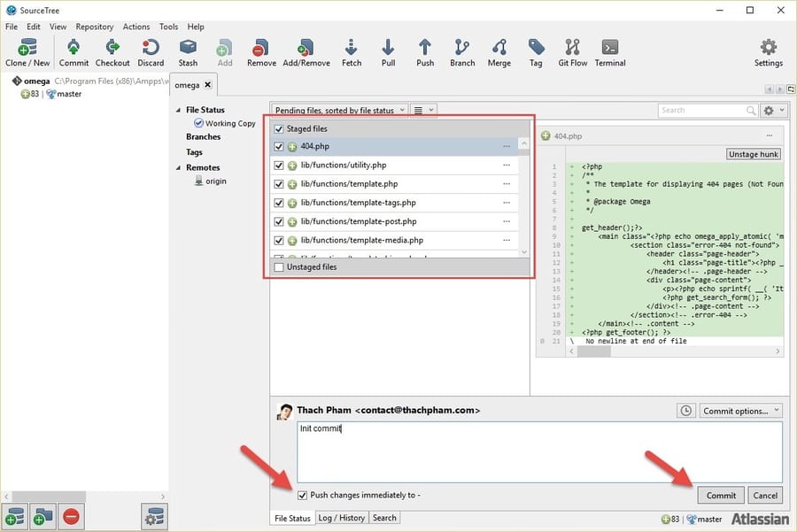
Task: Uncheck lib/functions/utility.php checkbox
Action: [279, 166]
